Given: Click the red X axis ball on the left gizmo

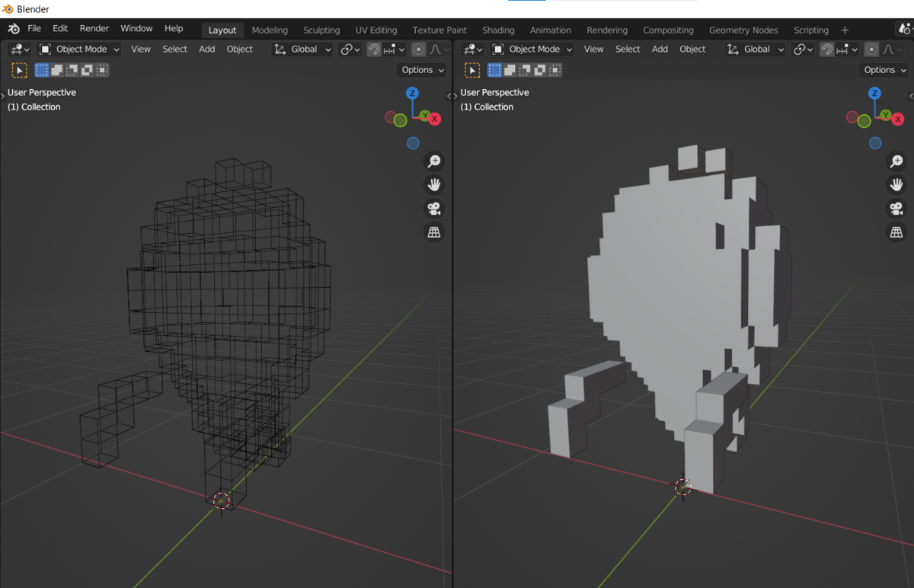Looking at the screenshot, I should [x=434, y=119].
